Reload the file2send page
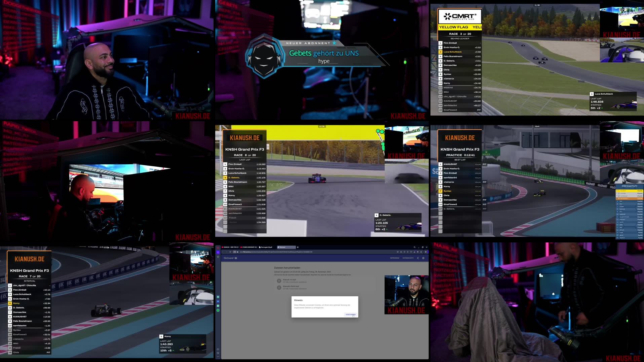644x362 pixels. (x=230, y=252)
